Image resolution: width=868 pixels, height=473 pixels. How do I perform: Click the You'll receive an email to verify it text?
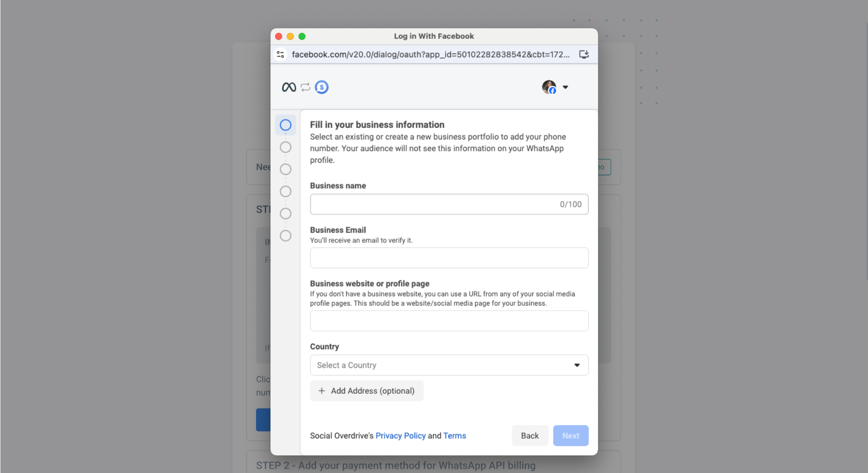(x=361, y=240)
